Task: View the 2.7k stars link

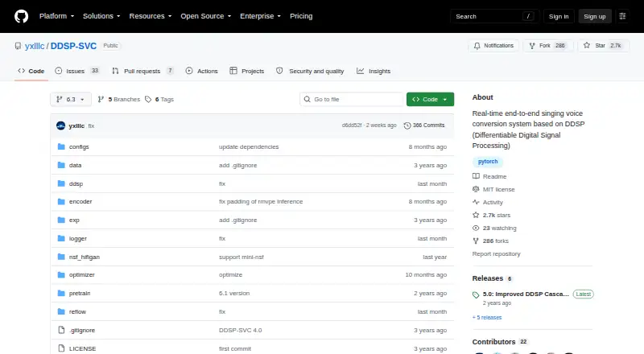Action: 492,215
